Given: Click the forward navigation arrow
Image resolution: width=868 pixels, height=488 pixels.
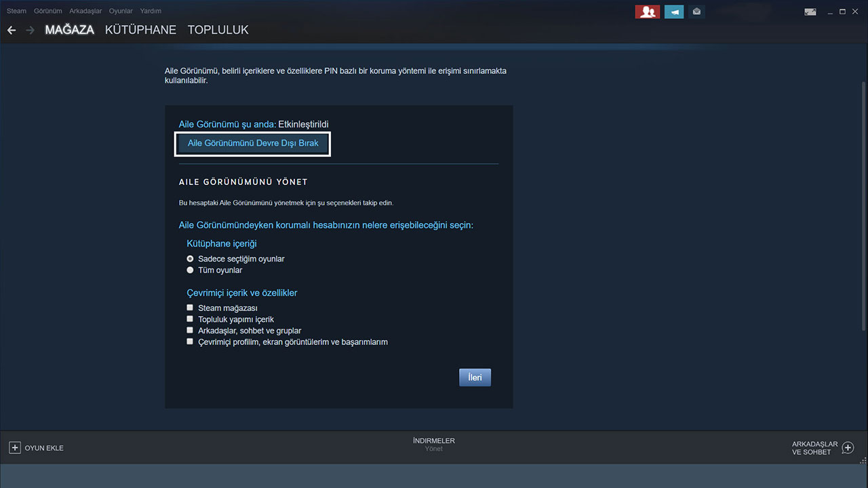Looking at the screenshot, I should (30, 30).
